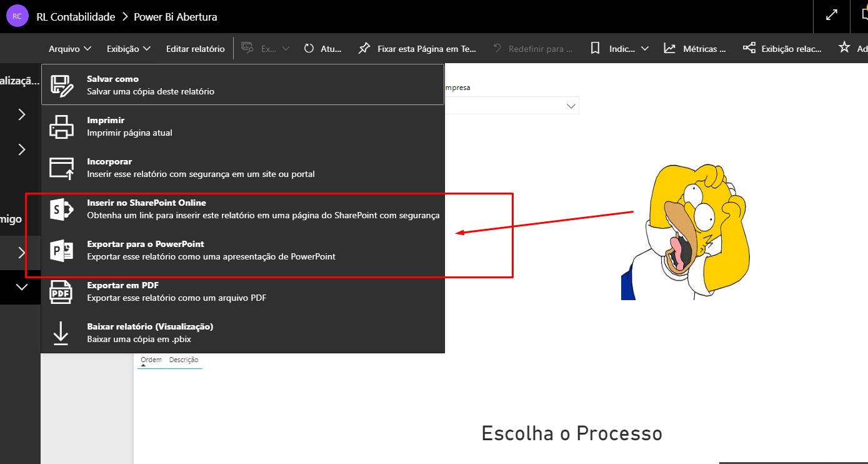Navigate to RL Contabilidade workspace breadcrumb
The height and width of the screenshot is (464, 868).
pyautogui.click(x=75, y=17)
